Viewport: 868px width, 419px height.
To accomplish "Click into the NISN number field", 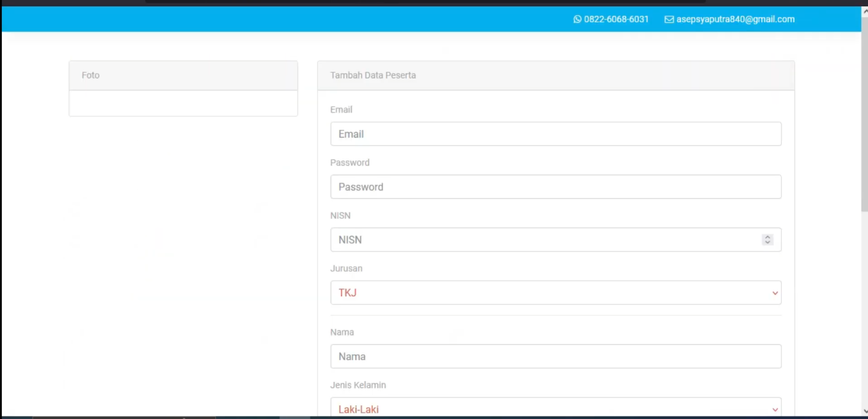I will tap(556, 240).
